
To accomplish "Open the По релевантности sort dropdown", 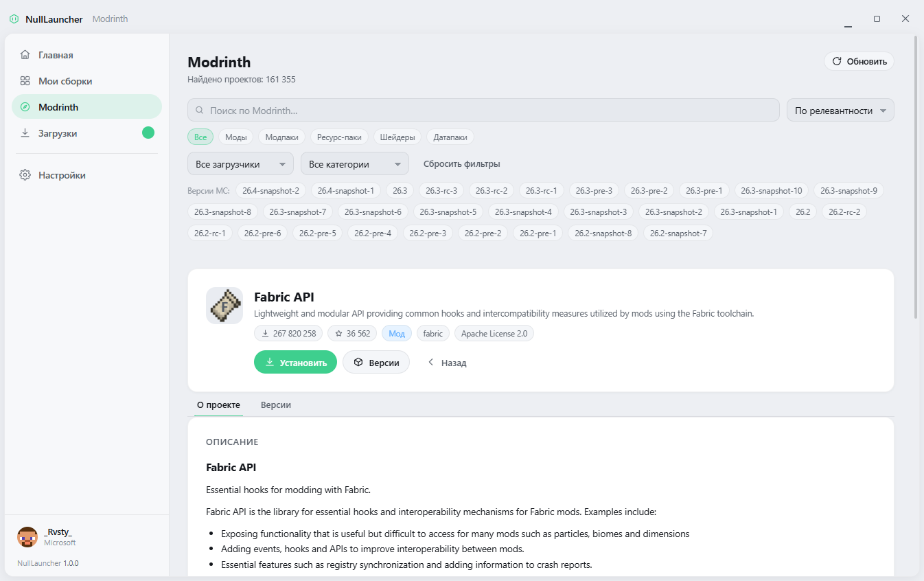I will 840,111.
